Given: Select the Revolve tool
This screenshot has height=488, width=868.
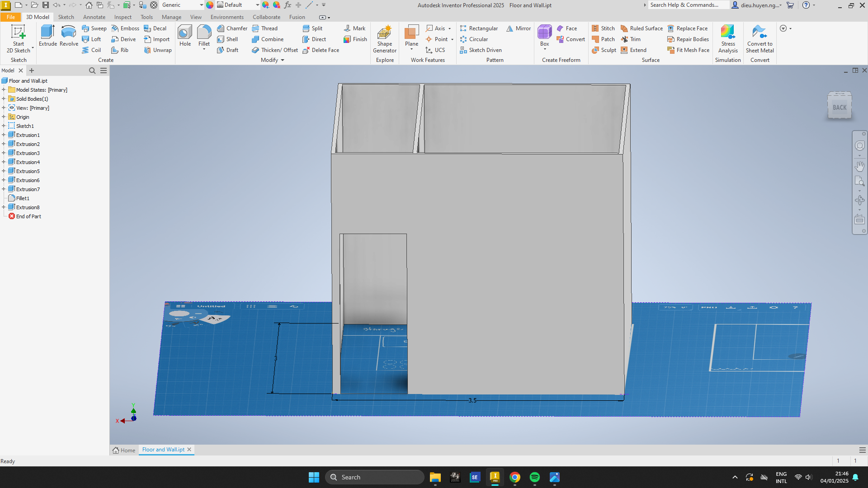Looking at the screenshot, I should 69,35.
